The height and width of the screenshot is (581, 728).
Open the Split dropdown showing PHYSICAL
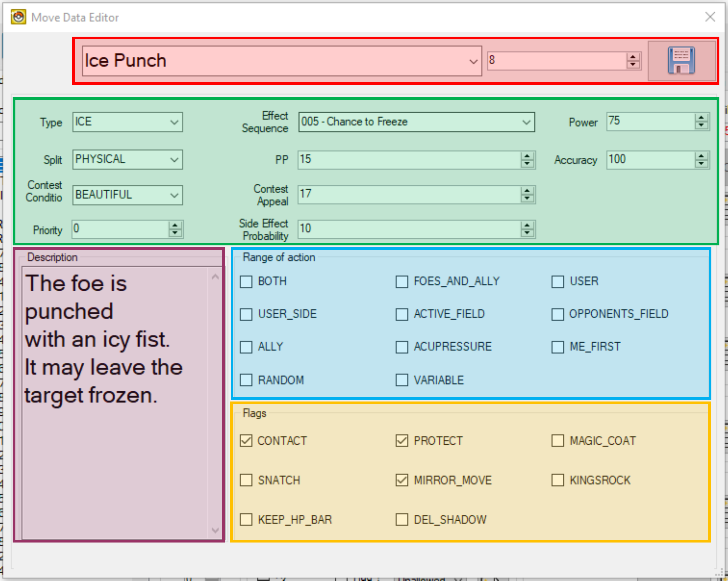click(174, 159)
